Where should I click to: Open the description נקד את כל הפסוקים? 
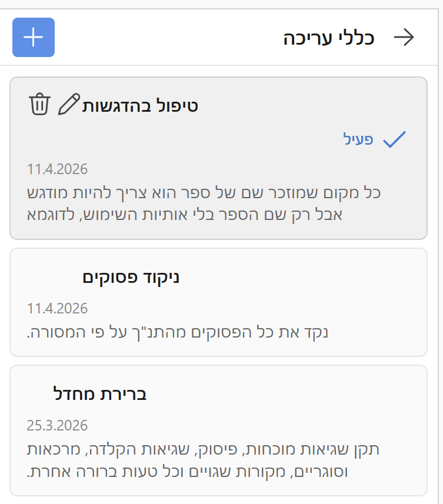coord(177,331)
